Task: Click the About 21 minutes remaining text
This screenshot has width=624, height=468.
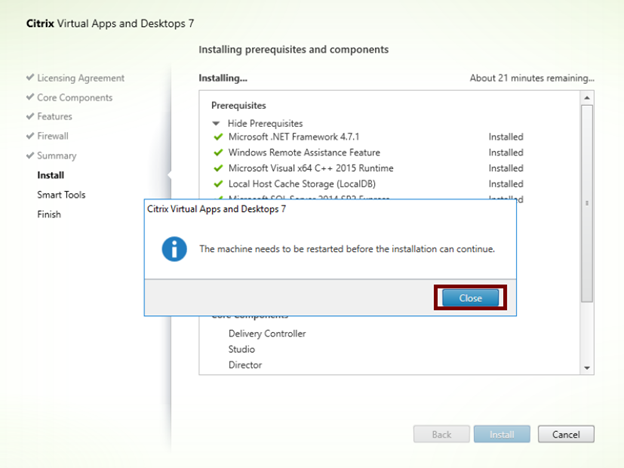Action: pos(532,78)
